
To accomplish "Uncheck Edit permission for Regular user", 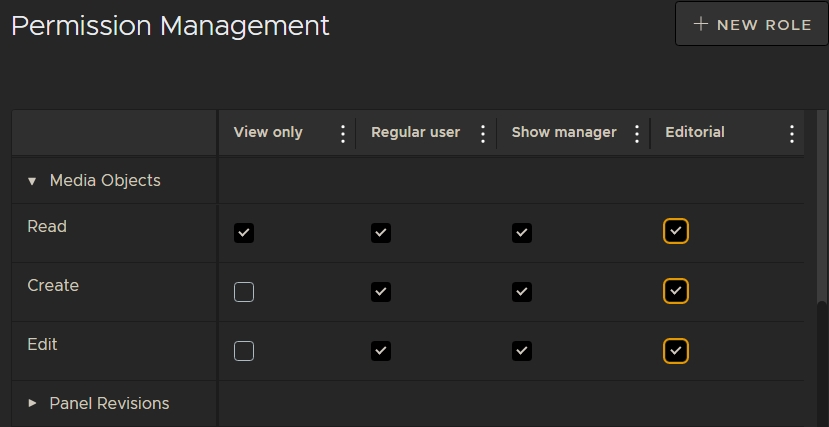I will click(x=380, y=351).
